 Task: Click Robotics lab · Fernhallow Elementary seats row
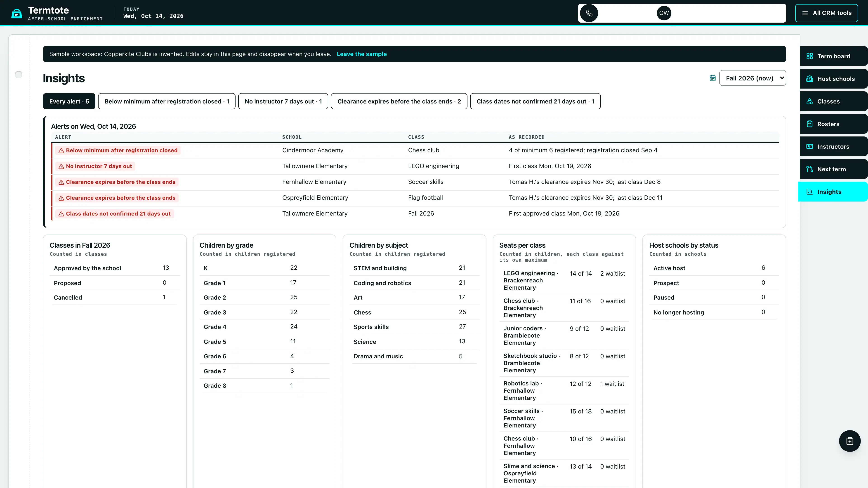click(x=564, y=391)
